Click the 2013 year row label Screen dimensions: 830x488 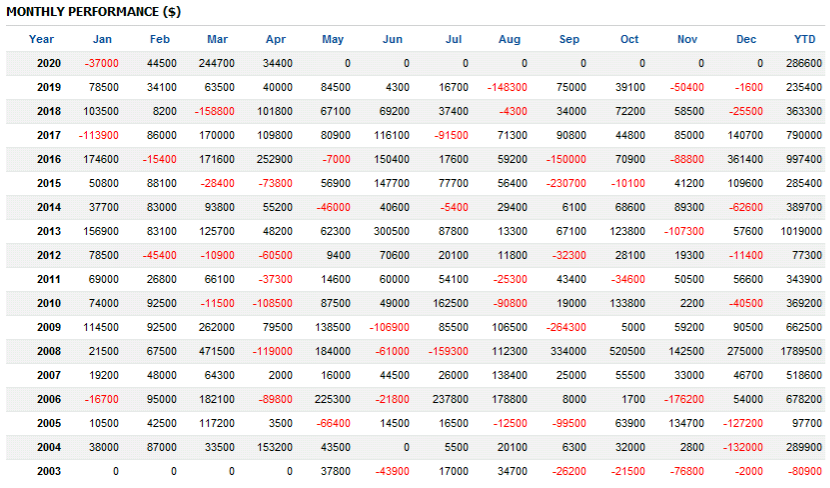click(x=49, y=231)
